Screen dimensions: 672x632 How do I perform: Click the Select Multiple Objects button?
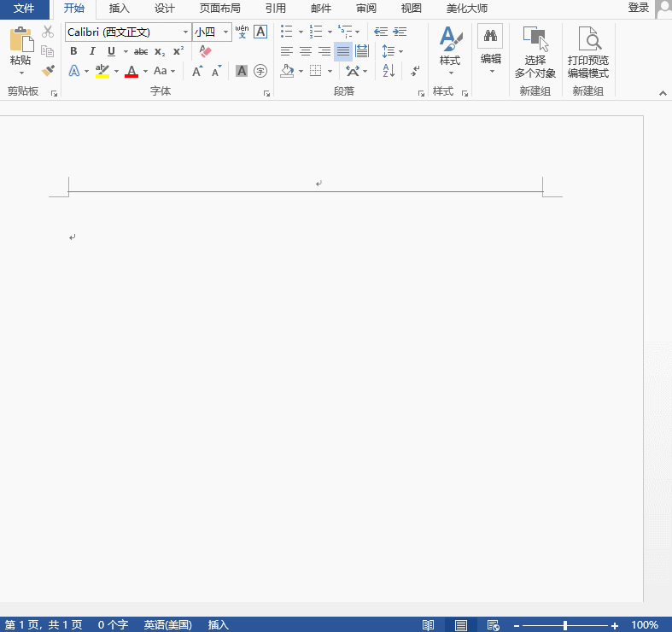(535, 53)
